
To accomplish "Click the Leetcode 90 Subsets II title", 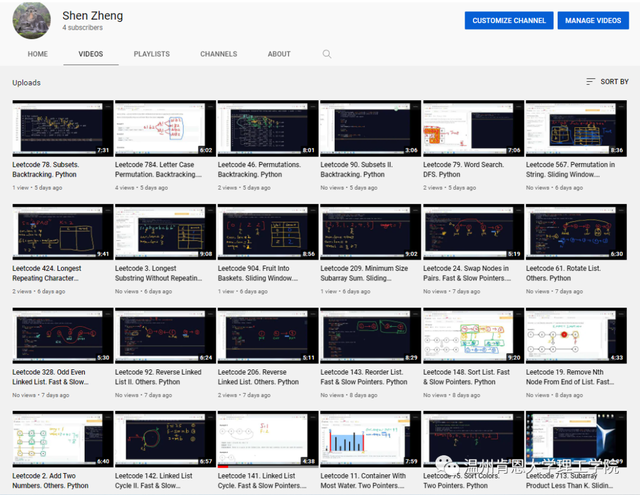I will [357, 169].
